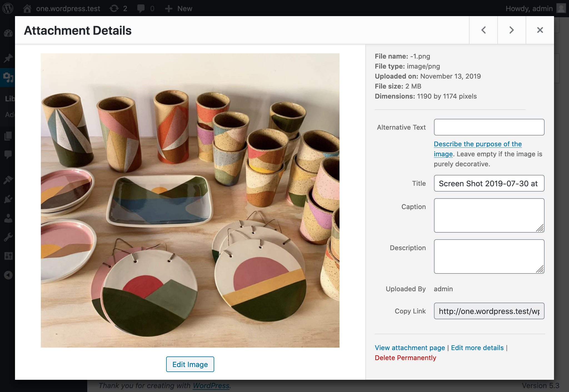Open the Dashboard sidebar icon
This screenshot has width=569, height=392.
(8, 34)
